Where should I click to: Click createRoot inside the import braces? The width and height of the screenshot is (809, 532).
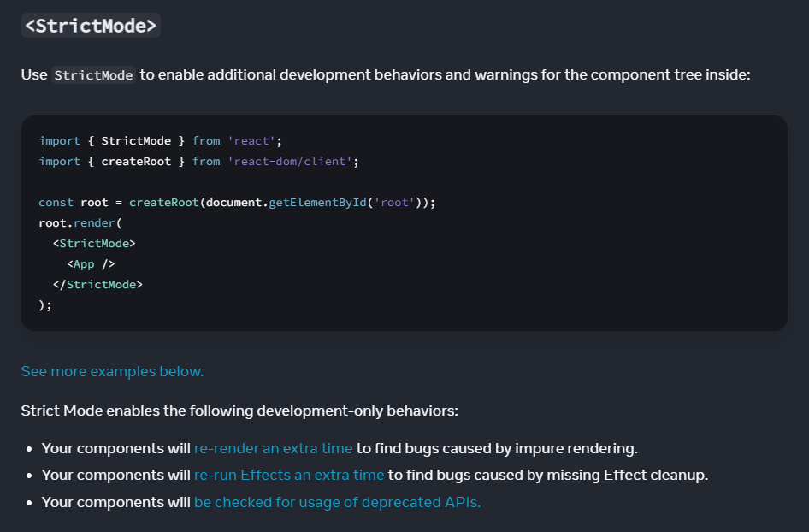[136, 161]
